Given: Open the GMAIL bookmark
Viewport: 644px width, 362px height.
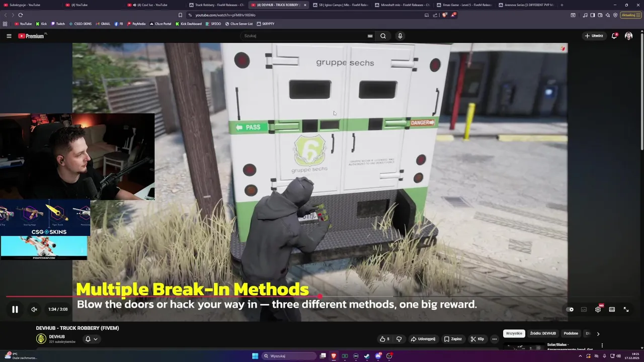Looking at the screenshot, I should coord(103,24).
